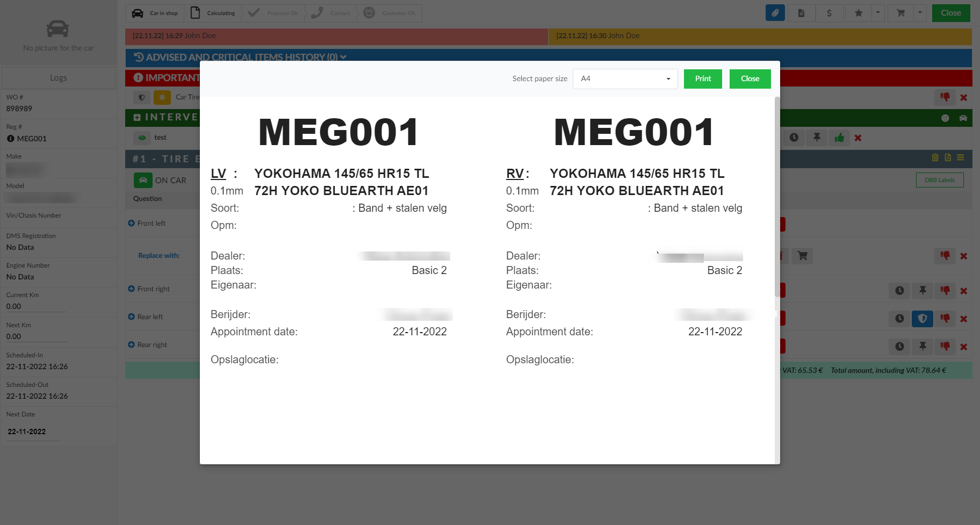
Task: Click clock icon on test row
Action: click(x=794, y=138)
